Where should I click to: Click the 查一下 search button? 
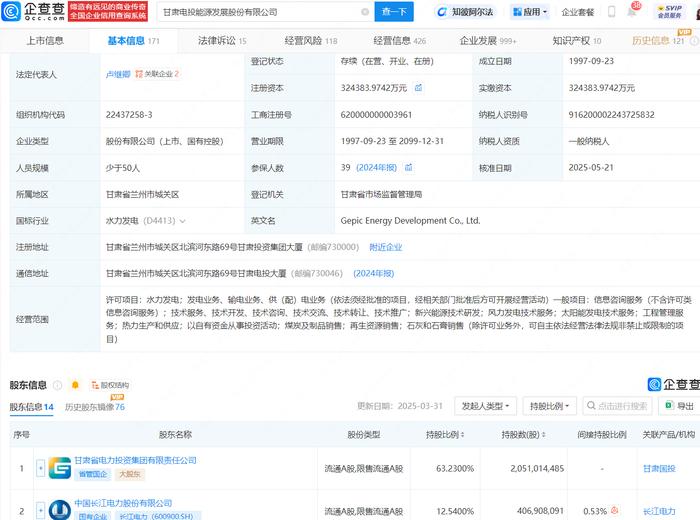click(394, 12)
